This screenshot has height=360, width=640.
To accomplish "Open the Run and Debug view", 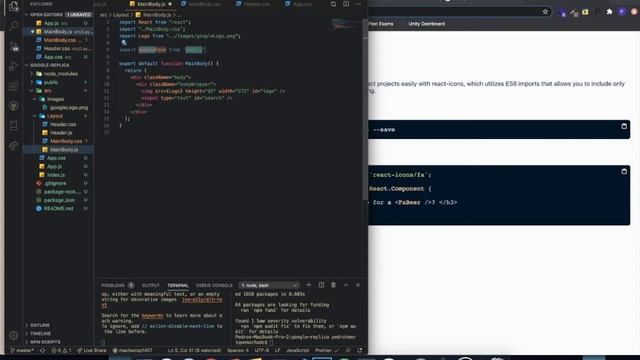I will coord(13,66).
